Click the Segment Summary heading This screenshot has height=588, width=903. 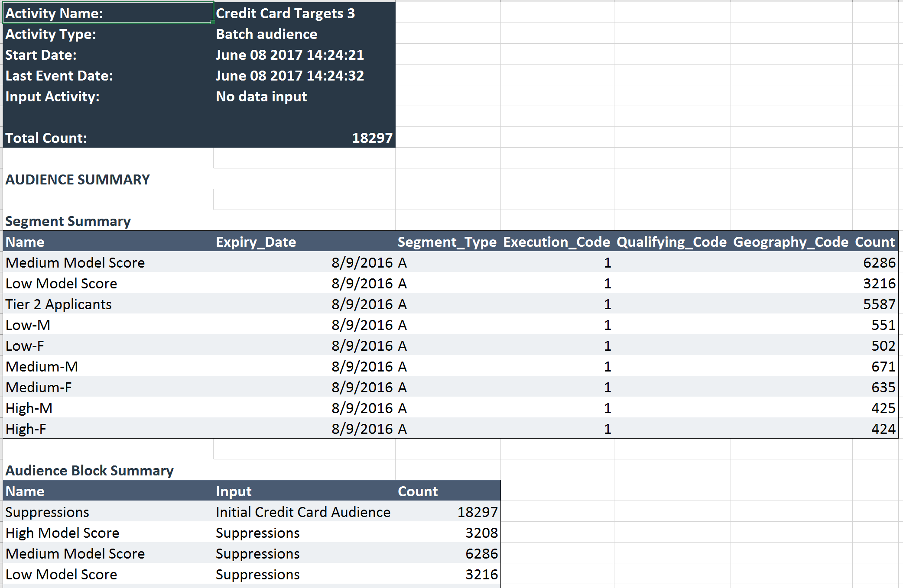pos(68,221)
